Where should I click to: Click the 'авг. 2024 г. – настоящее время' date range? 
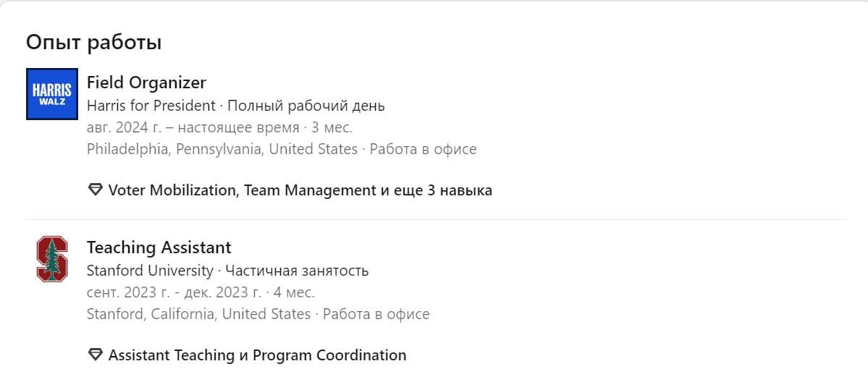pyautogui.click(x=193, y=128)
